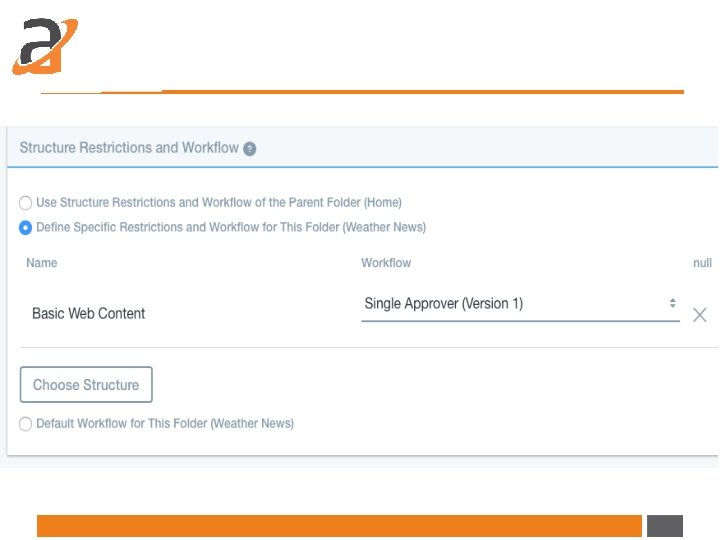
Task: Click the workflow dropdown up-down arrows
Action: [672, 303]
